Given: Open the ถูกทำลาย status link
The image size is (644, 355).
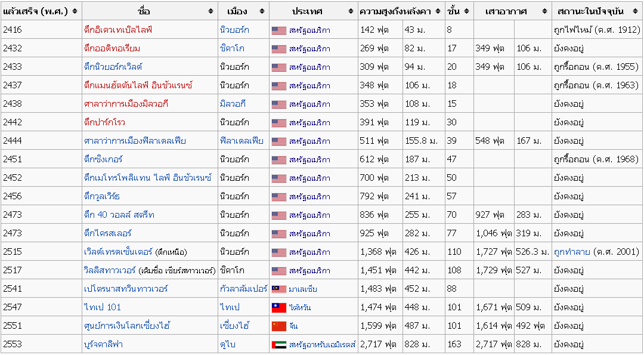Looking at the screenshot, I should pyautogui.click(x=572, y=252).
